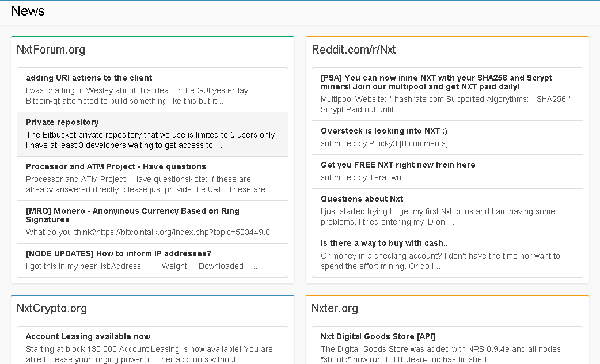Open 'Is there a way to buy with cash' post
The width and height of the screenshot is (600, 364).
[384, 243]
